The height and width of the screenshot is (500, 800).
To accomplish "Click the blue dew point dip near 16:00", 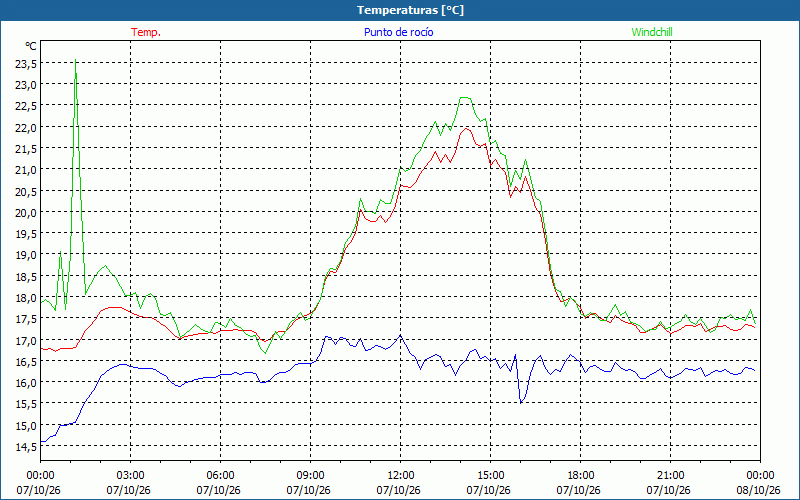I will point(520,403).
